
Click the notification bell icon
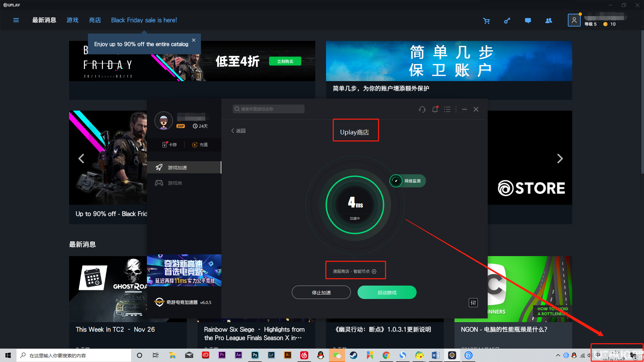click(x=435, y=109)
